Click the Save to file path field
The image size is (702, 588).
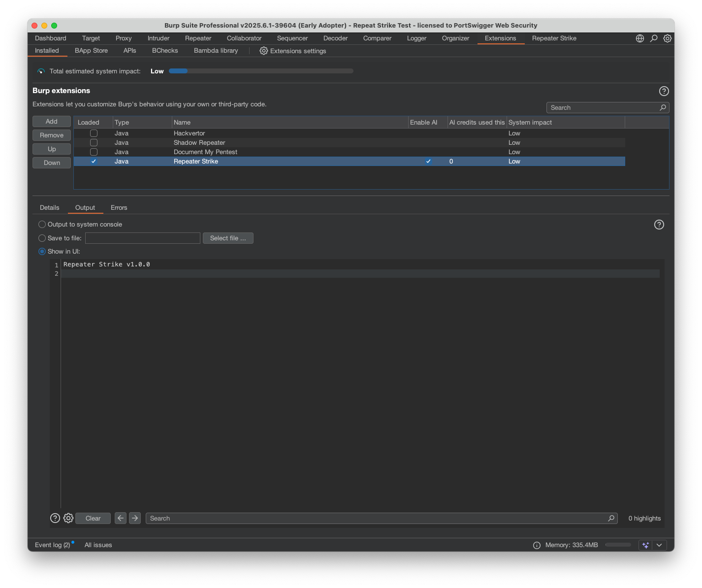(x=143, y=238)
